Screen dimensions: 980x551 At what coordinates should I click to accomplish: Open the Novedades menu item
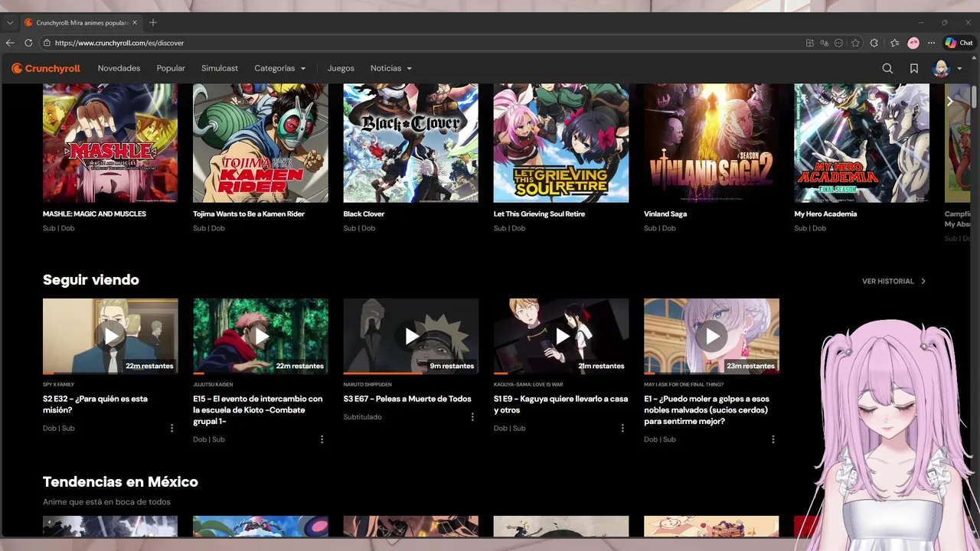(x=119, y=68)
